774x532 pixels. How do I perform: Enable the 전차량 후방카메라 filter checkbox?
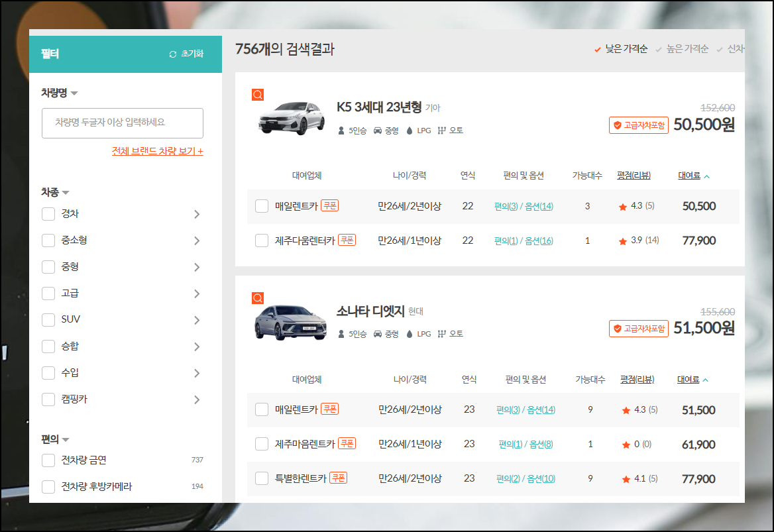point(48,486)
